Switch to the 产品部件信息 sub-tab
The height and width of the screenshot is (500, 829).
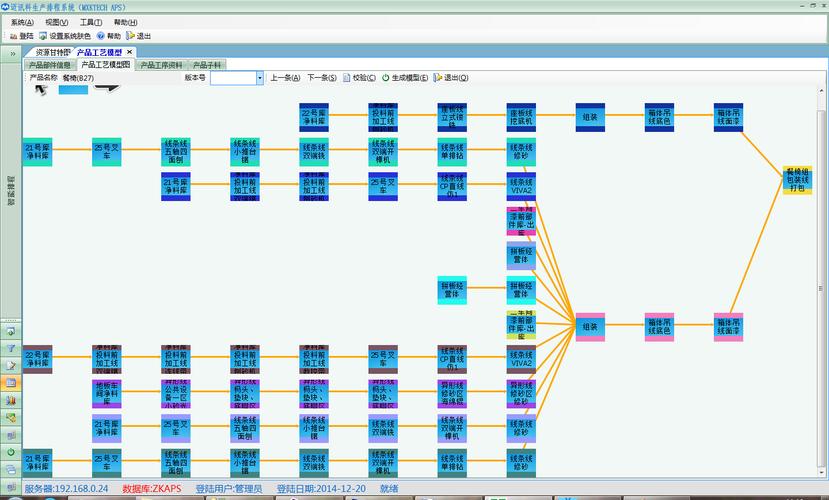50,65
